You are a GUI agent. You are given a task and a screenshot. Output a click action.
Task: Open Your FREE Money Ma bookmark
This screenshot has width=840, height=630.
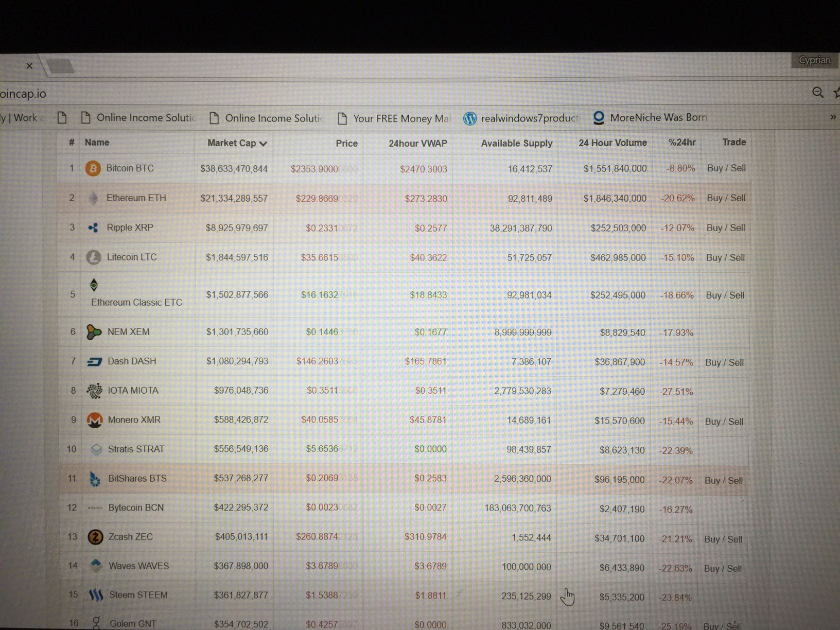(394, 118)
